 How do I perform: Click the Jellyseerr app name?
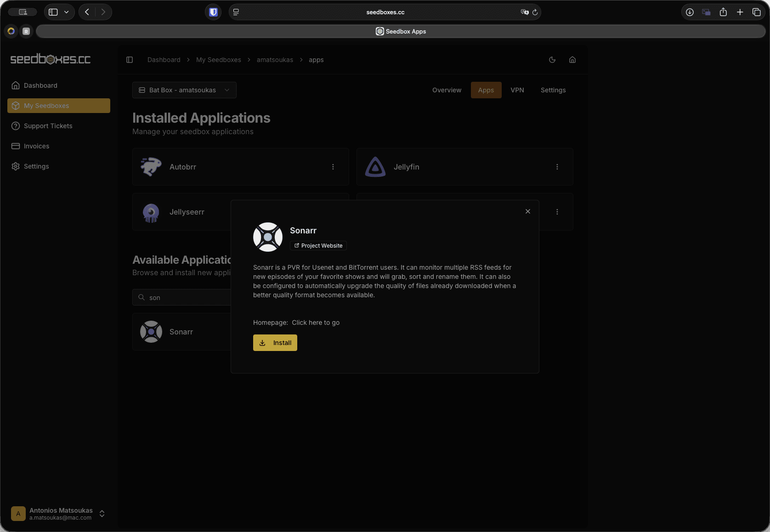187,212
